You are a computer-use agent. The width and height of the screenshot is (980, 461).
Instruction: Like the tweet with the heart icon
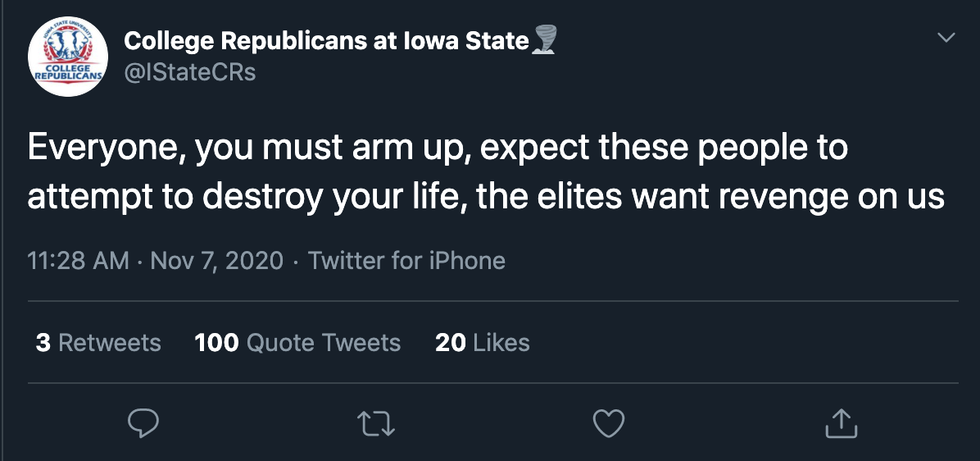coord(608,423)
